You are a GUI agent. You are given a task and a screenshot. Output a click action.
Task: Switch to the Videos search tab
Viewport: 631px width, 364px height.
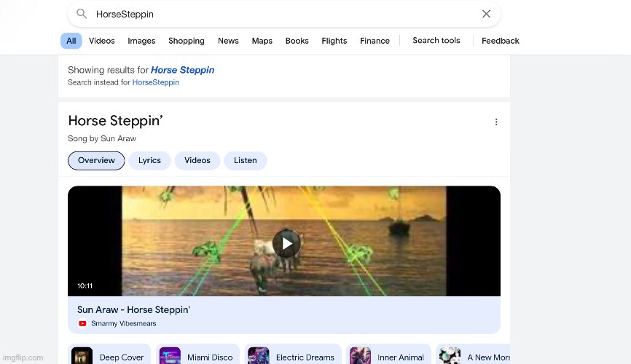(102, 41)
